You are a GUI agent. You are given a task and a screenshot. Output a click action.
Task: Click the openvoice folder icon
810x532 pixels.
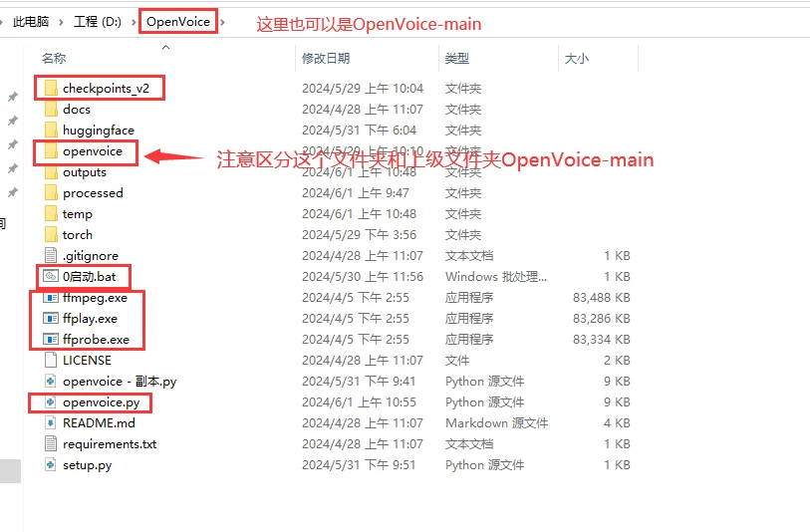(51, 150)
